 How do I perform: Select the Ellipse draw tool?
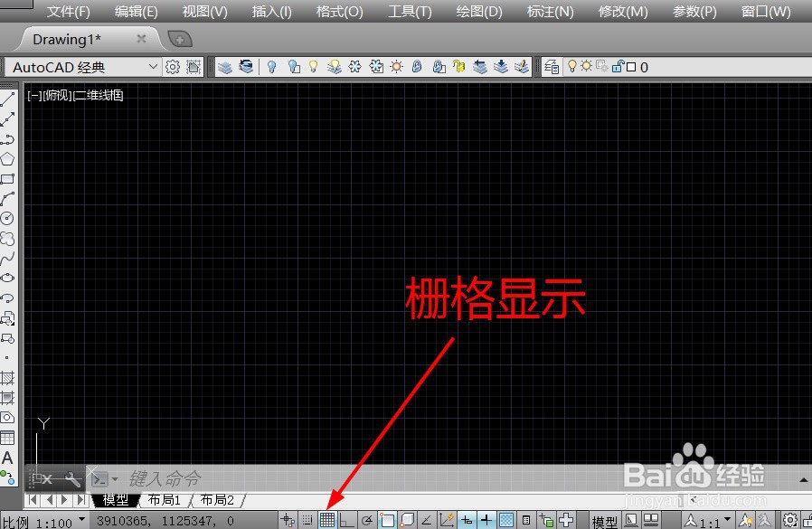[x=8, y=278]
